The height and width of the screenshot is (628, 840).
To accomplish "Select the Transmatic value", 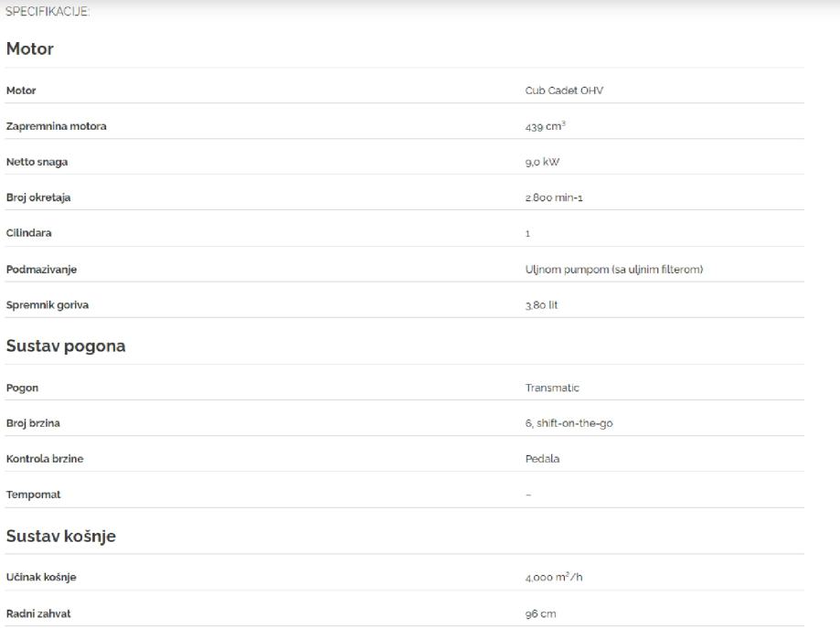I will point(552,388).
